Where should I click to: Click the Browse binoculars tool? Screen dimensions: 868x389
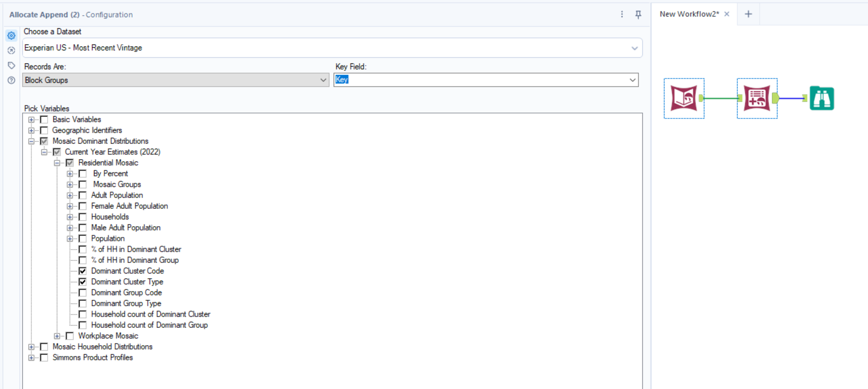coord(821,98)
